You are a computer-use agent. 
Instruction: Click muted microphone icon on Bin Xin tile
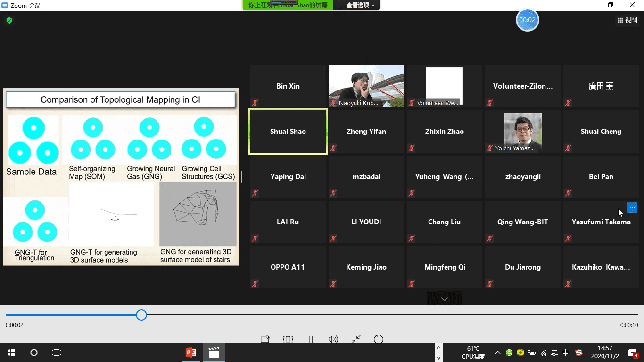click(255, 103)
